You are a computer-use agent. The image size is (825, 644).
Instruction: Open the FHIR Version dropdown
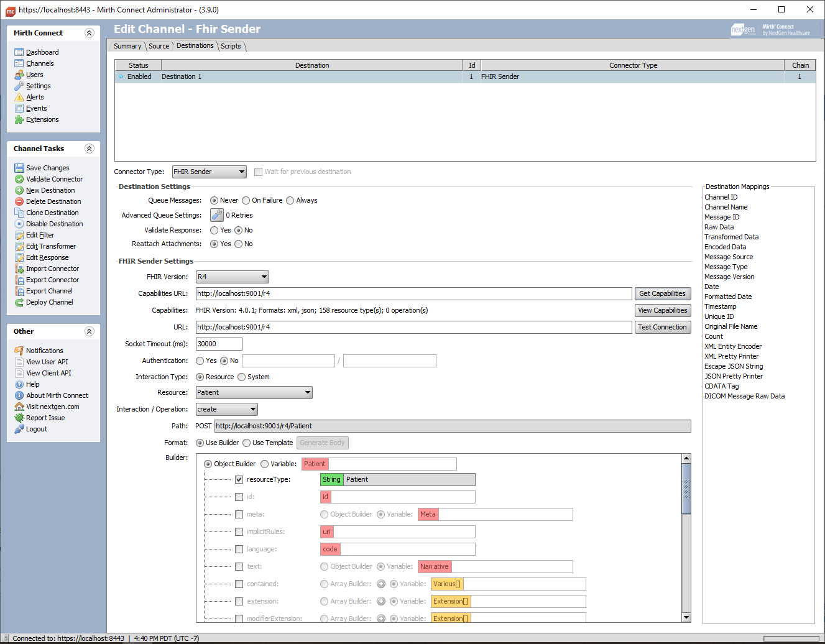(x=233, y=277)
